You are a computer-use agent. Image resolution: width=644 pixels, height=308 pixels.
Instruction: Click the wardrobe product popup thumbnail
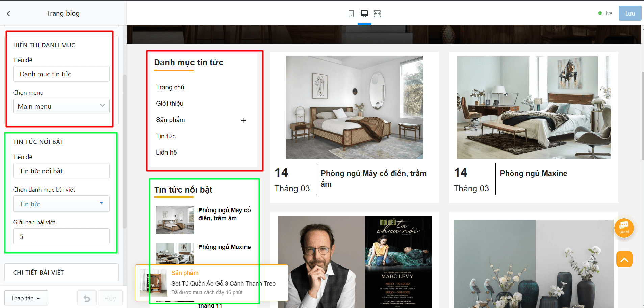click(154, 283)
